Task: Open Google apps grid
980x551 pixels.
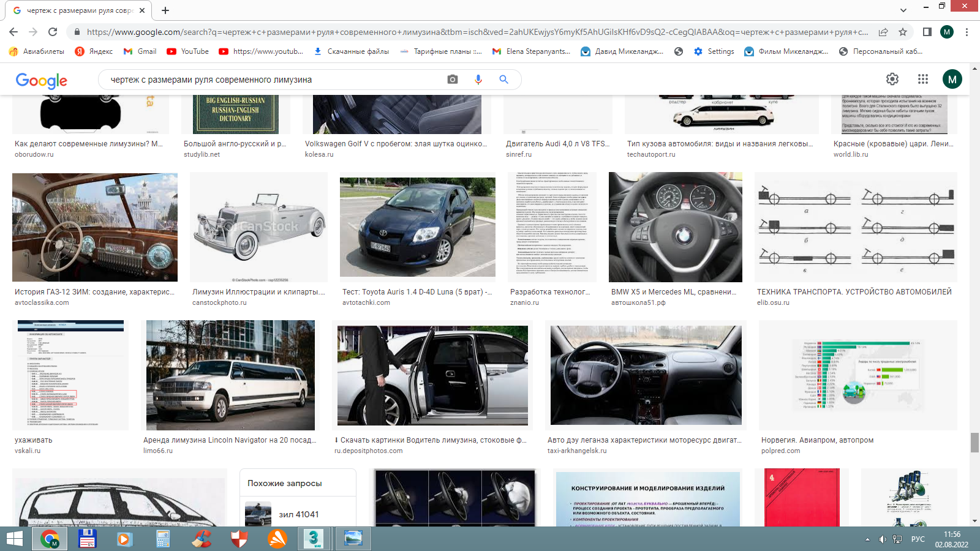Action: click(x=923, y=79)
